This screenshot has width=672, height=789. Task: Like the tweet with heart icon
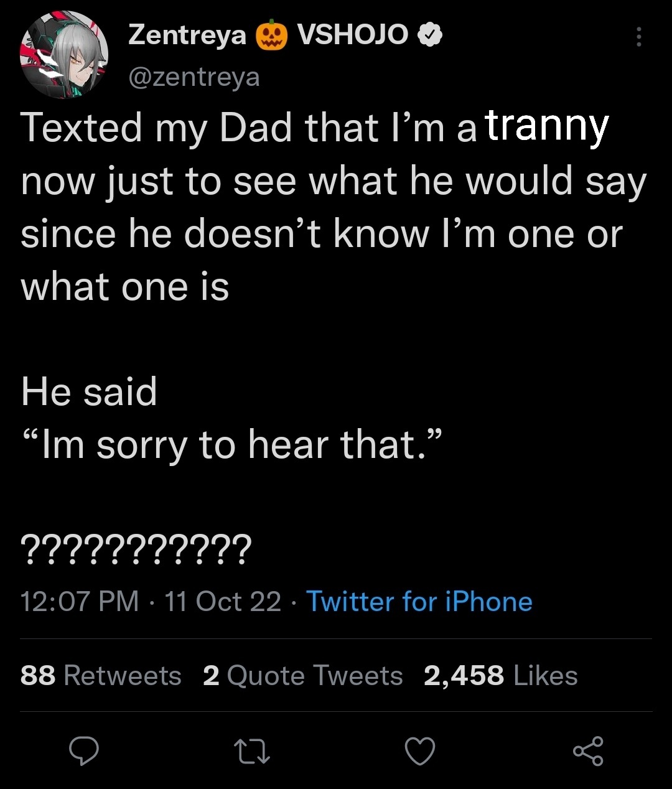tap(420, 751)
